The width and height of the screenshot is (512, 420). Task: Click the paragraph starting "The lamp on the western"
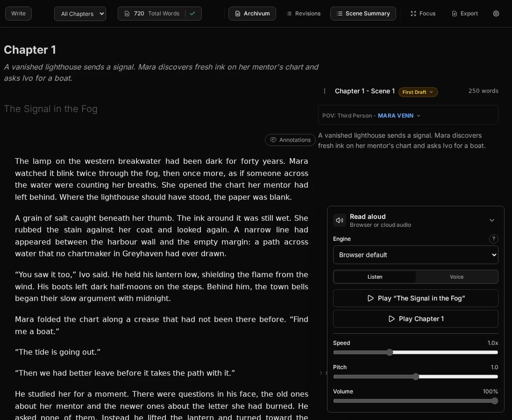(162, 179)
